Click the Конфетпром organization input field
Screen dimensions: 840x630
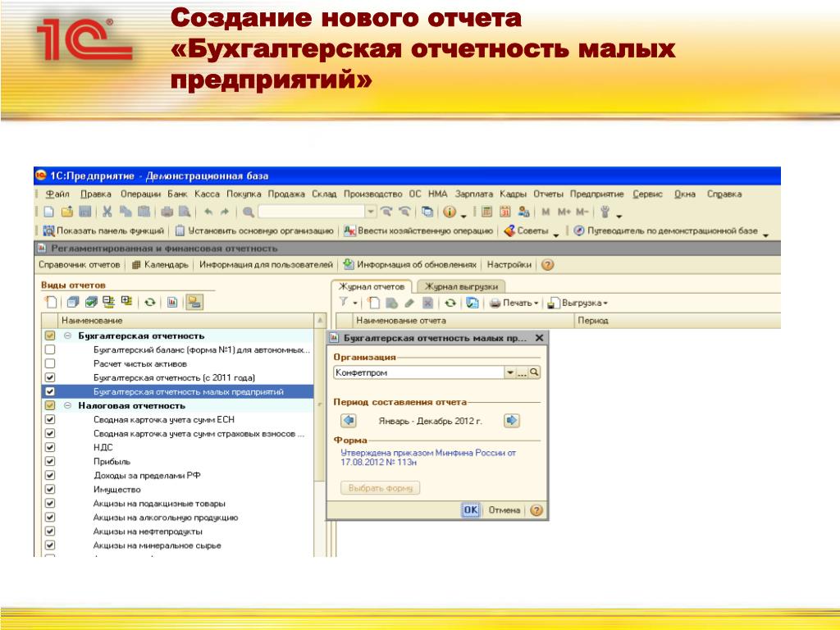419,372
